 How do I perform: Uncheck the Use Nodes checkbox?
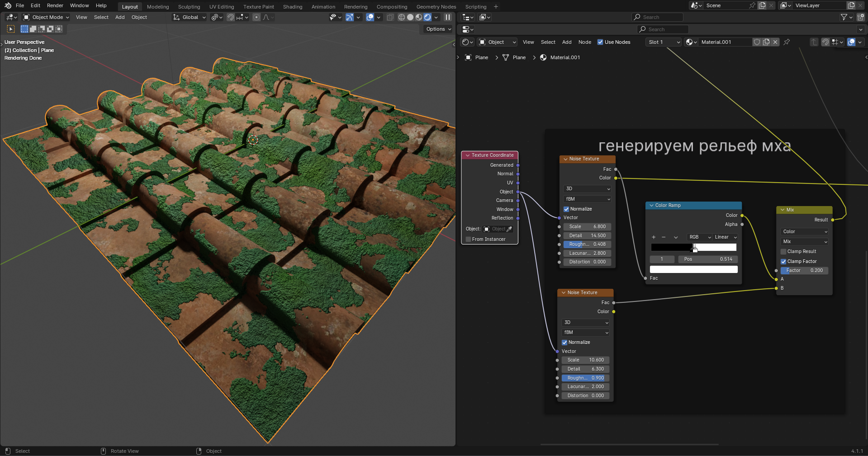pos(600,42)
